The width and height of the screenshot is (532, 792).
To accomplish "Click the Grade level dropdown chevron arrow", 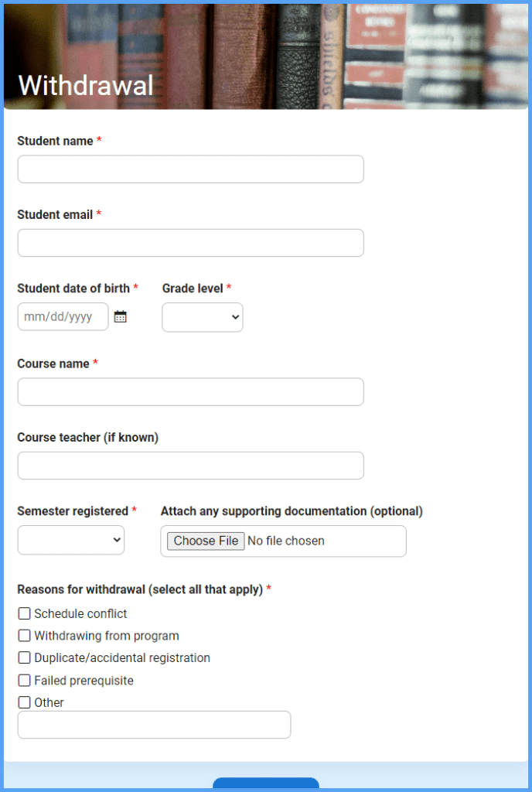I will (230, 317).
